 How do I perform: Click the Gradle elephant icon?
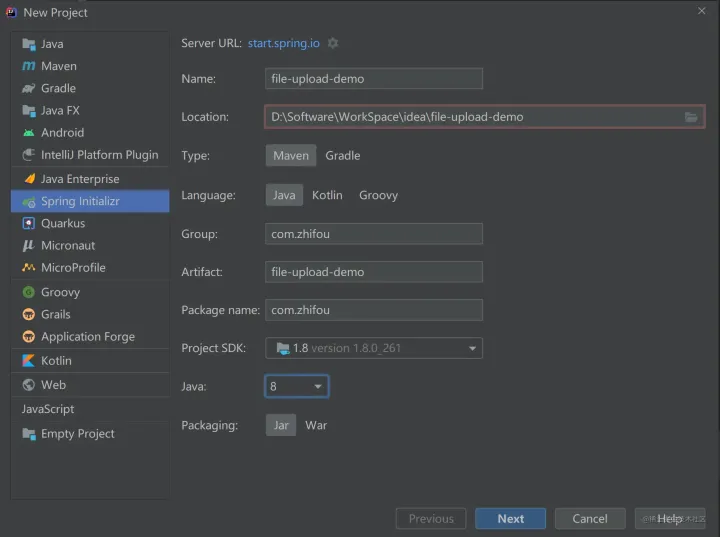pos(29,88)
